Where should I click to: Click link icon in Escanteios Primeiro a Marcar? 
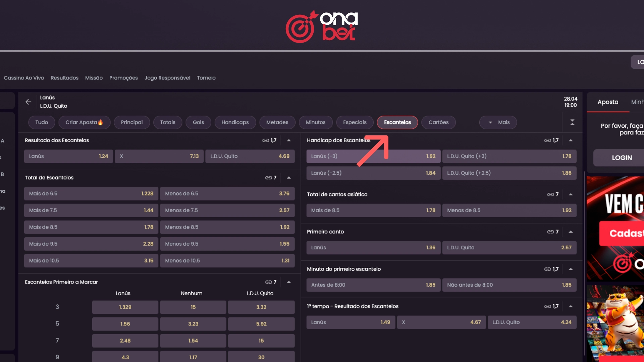[x=268, y=282]
